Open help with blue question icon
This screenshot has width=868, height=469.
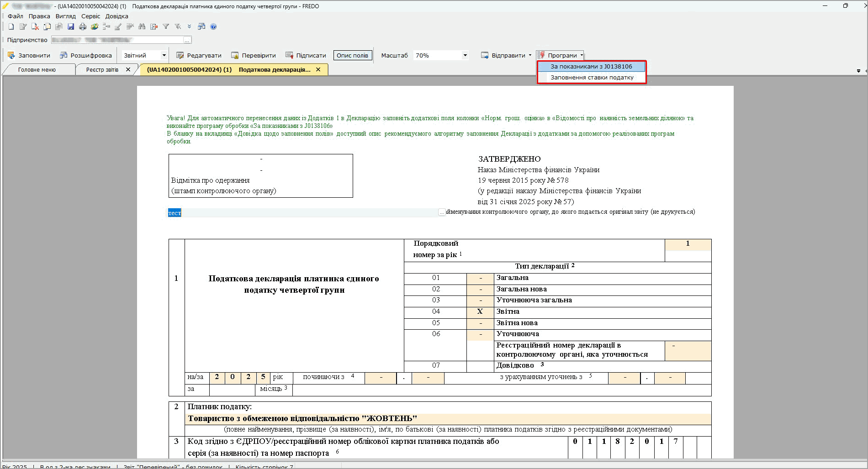coord(213,26)
